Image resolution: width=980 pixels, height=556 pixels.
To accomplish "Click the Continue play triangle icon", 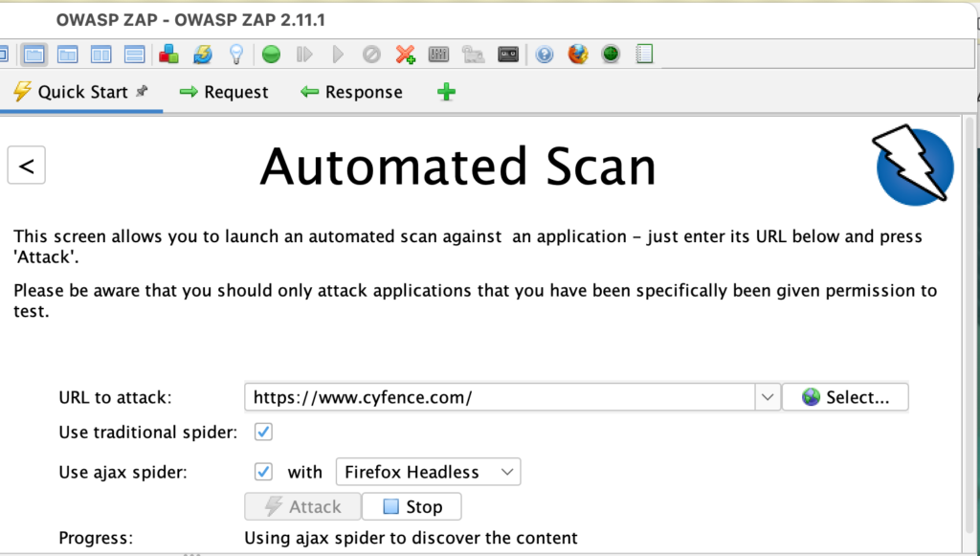I will tap(338, 55).
